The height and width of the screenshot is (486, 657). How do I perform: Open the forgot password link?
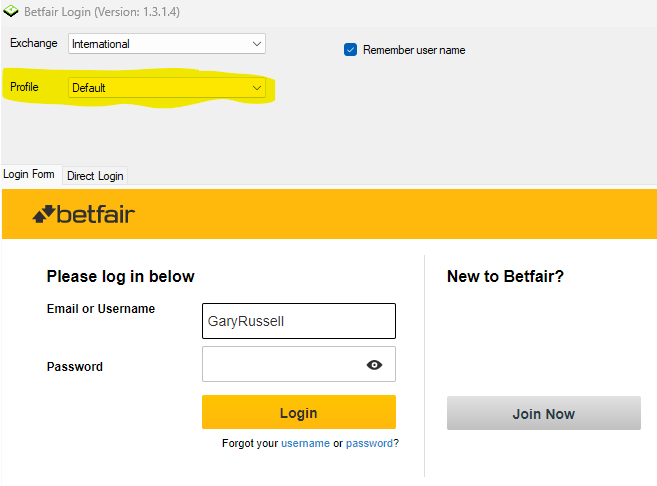pos(370,443)
